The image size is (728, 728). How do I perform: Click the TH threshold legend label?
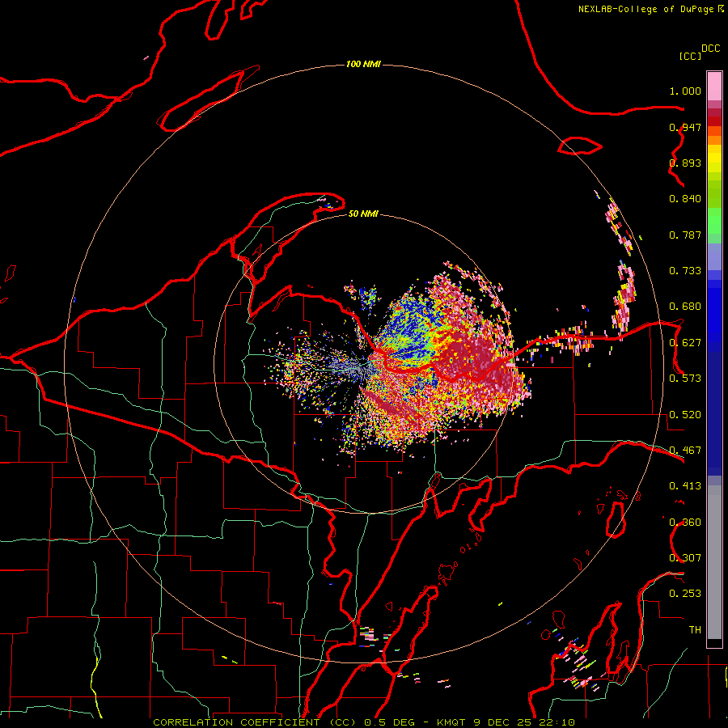pos(695,630)
